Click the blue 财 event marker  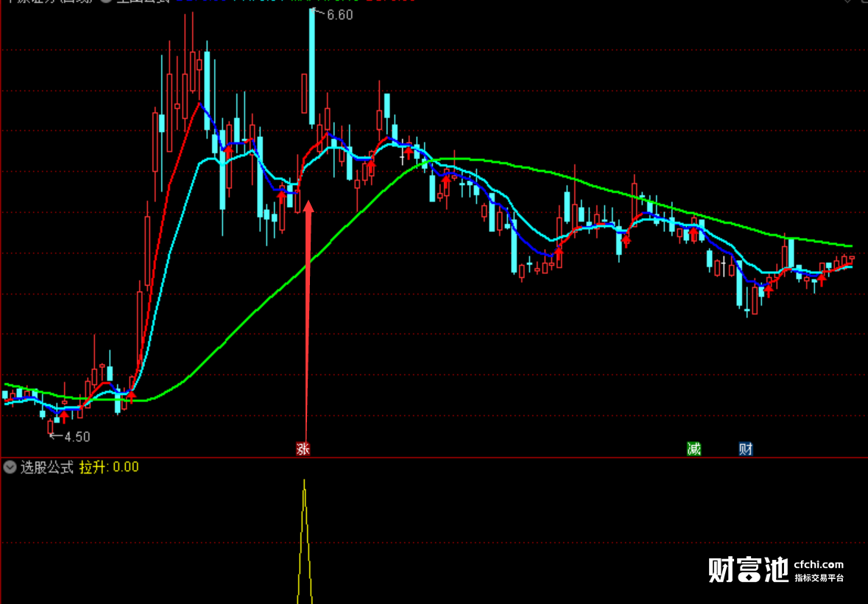(x=746, y=449)
